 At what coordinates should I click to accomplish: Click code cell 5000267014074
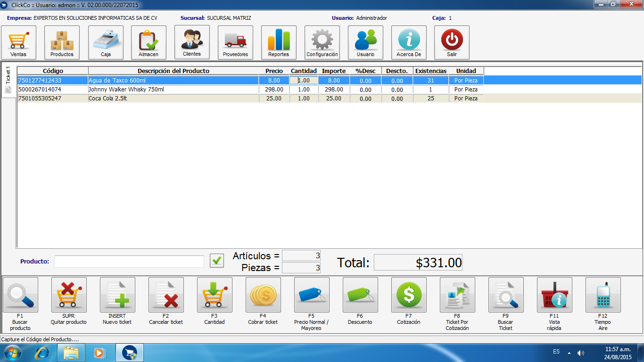[x=53, y=90]
